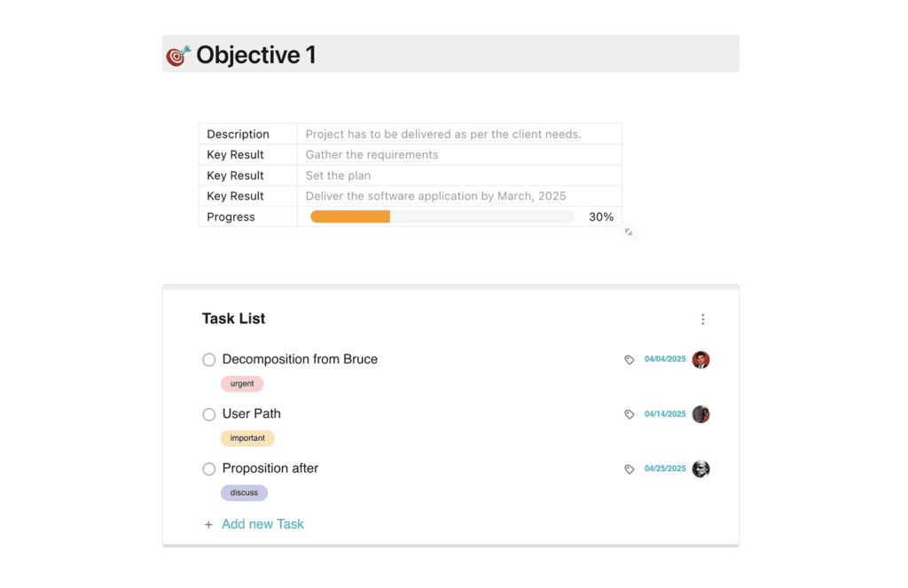Click Bruce's avatar on the first task
The image size is (908, 588).
tap(701, 359)
